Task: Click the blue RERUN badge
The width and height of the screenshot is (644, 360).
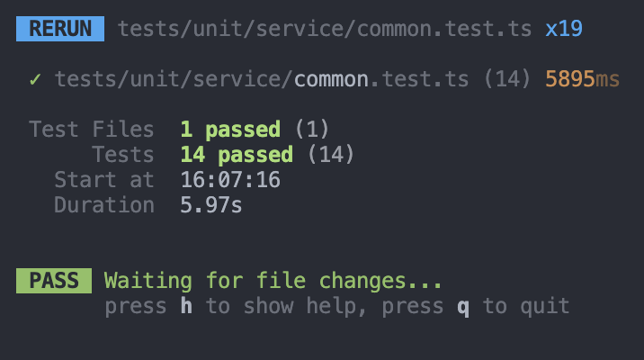Action: (x=60, y=29)
